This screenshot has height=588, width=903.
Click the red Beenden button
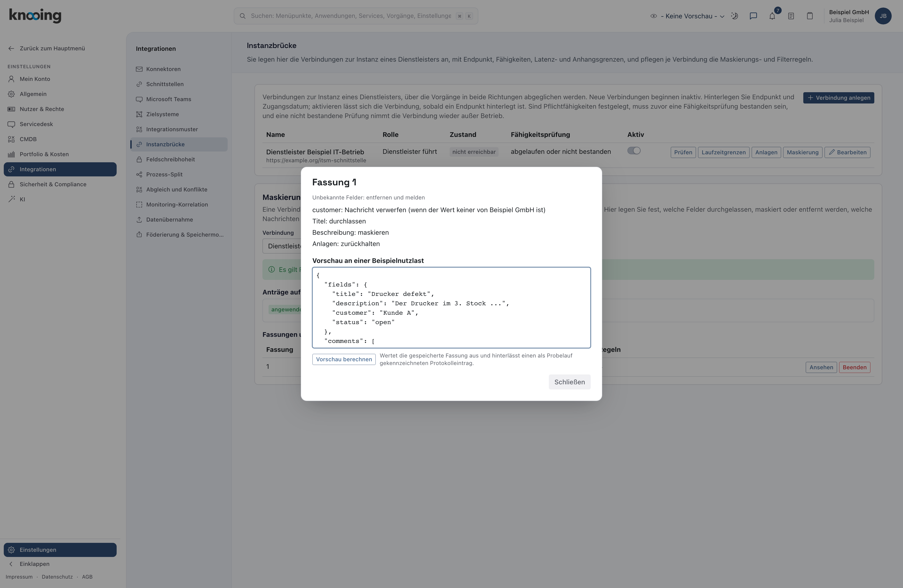pos(854,367)
